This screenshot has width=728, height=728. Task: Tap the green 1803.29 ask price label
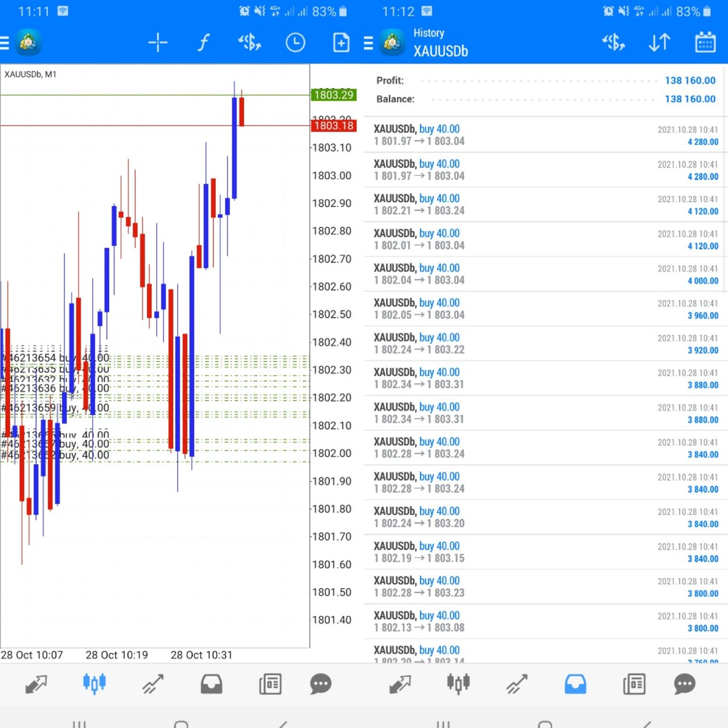334,95
